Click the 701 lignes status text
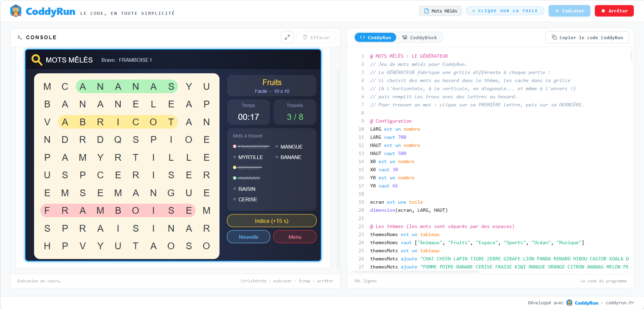The image size is (644, 309). (365, 281)
